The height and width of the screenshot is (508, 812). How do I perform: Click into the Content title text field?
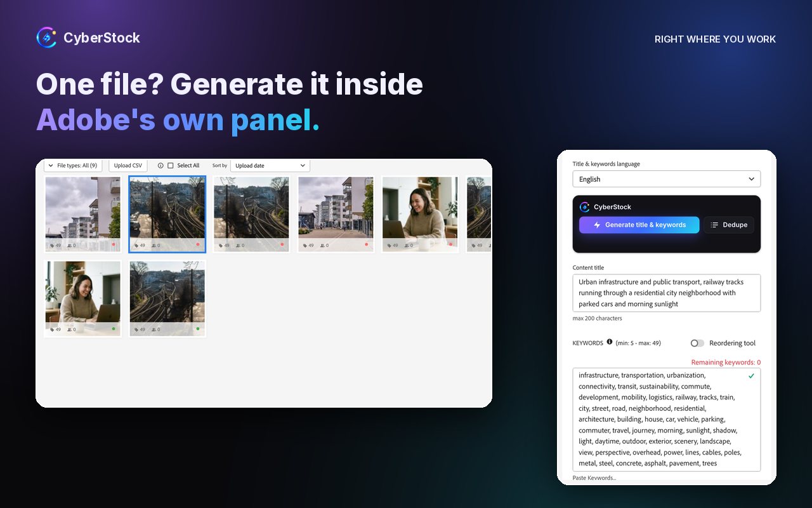(x=666, y=293)
